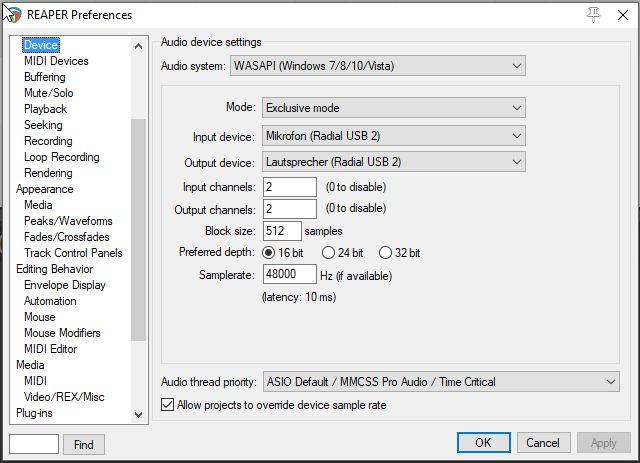Open the Mode dropdown showing Exclusive mode
Viewport: 640px width, 463px height.
393,108
